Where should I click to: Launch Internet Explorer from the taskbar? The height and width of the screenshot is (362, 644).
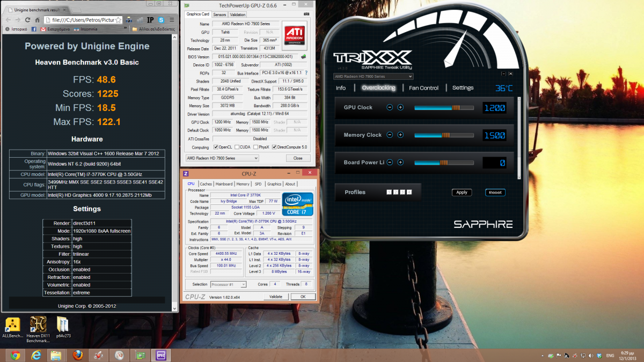click(x=36, y=355)
